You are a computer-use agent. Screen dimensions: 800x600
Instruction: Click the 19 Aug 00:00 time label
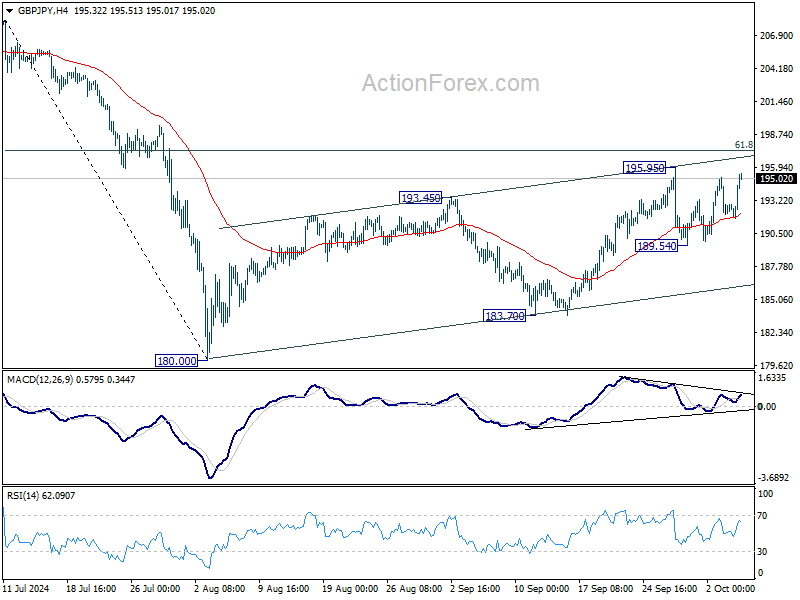click(350, 588)
